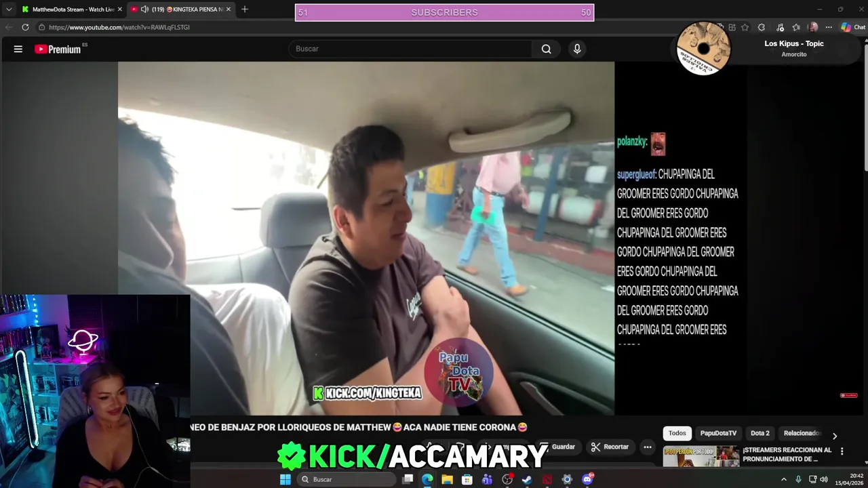Open Microsoft Edge from taskbar
This screenshot has height=488, width=868.
click(427, 479)
